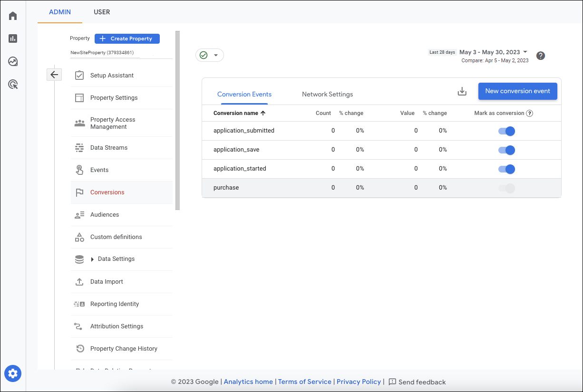
Task: Toggle application_started conversion switch
Action: (507, 169)
